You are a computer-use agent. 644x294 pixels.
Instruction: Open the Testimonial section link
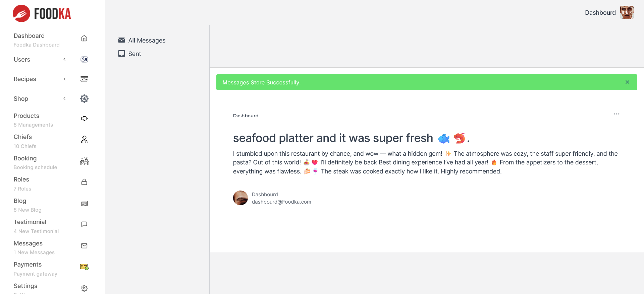[x=30, y=222]
